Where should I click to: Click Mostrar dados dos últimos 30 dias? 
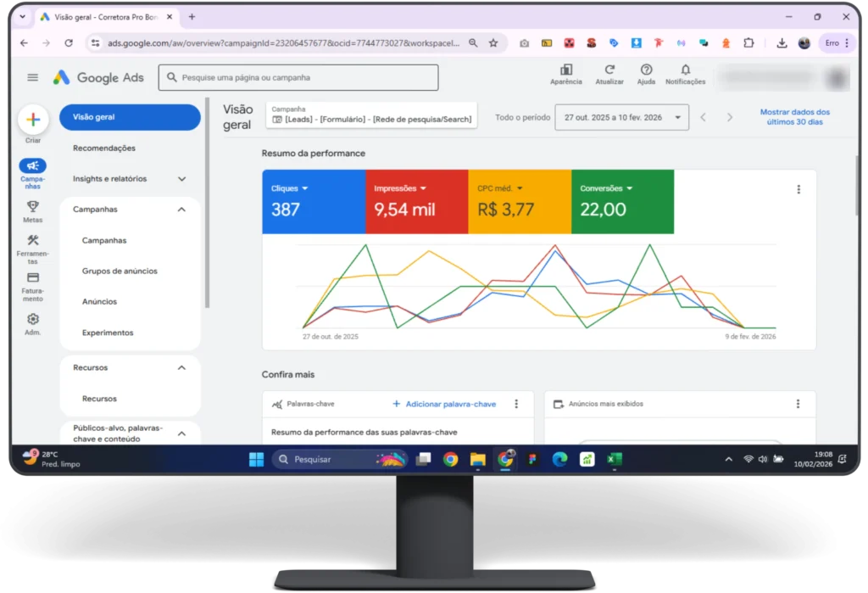click(x=794, y=117)
